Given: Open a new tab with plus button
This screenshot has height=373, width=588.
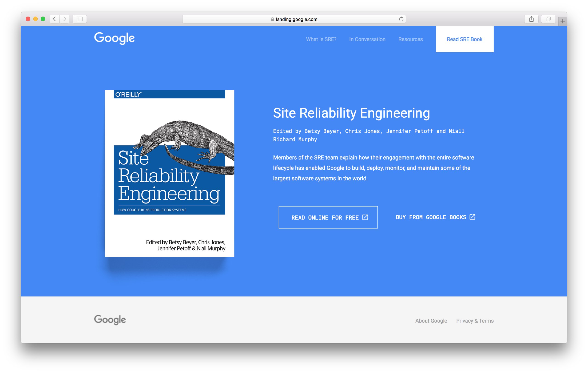Looking at the screenshot, I should (562, 21).
